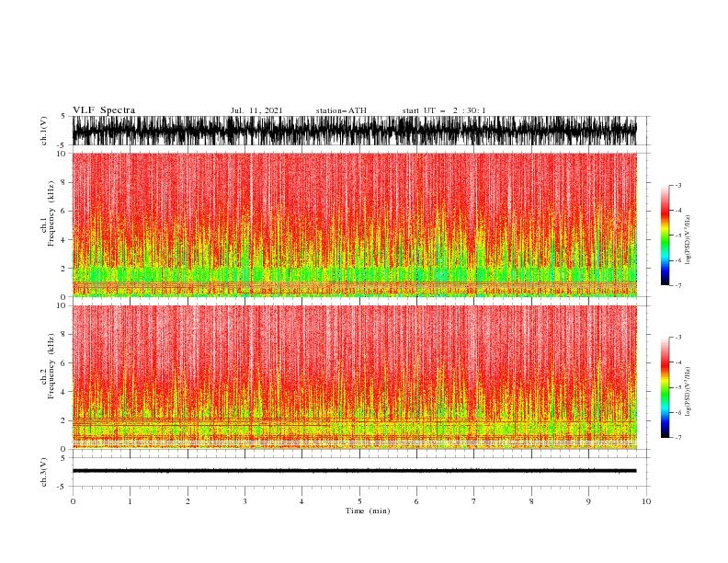
Task: Click the ch.2 colorbar 'log(PSD)' label
Action: pyautogui.click(x=688, y=392)
